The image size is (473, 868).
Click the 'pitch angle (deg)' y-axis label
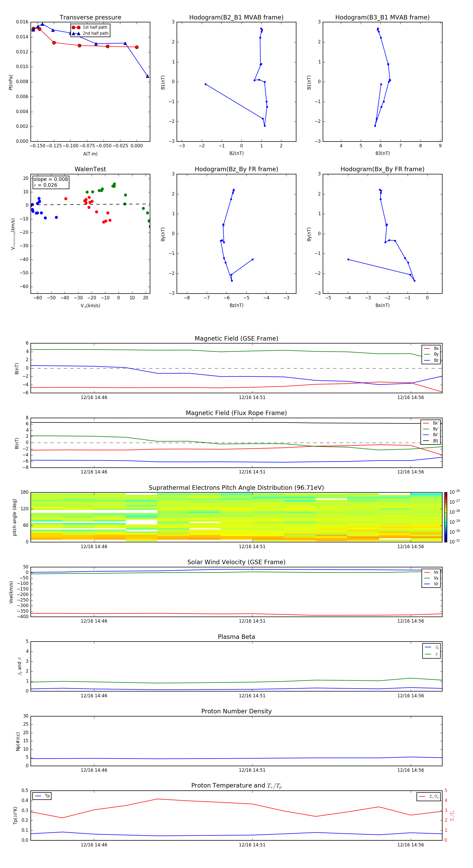[15, 517]
